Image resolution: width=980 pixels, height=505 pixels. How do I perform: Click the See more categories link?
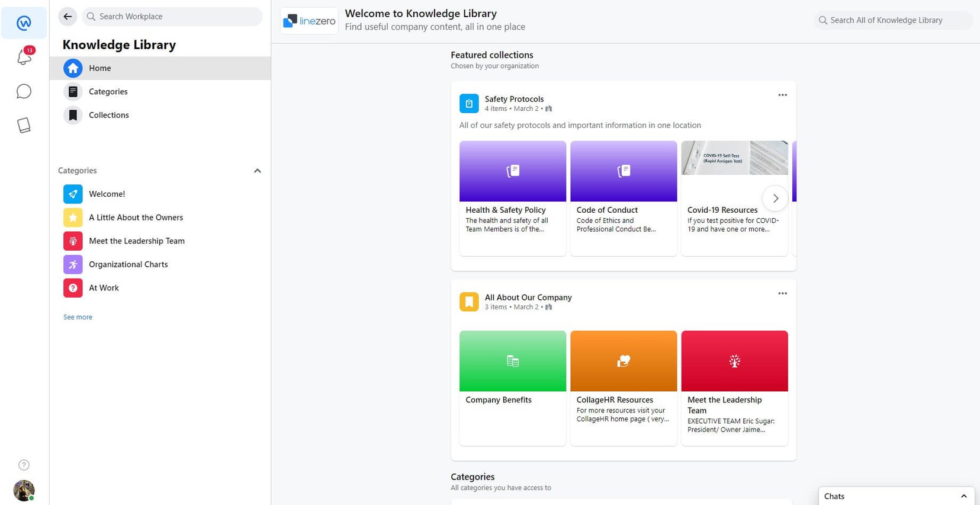tap(78, 317)
